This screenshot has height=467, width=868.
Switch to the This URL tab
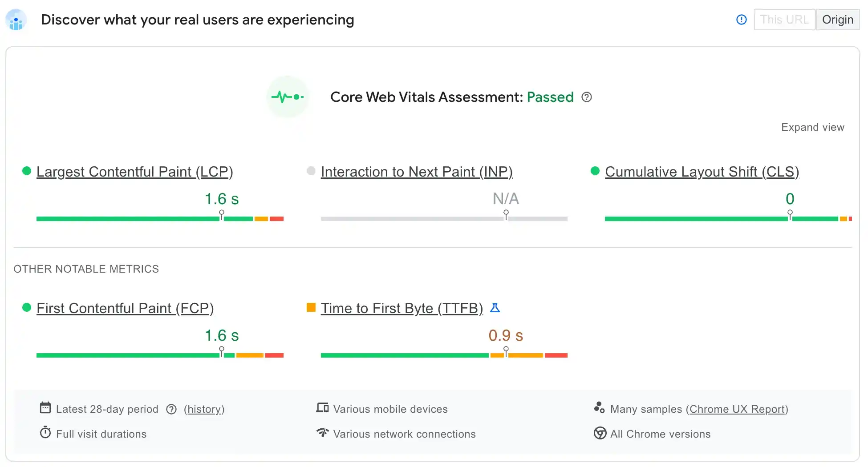pyautogui.click(x=784, y=20)
